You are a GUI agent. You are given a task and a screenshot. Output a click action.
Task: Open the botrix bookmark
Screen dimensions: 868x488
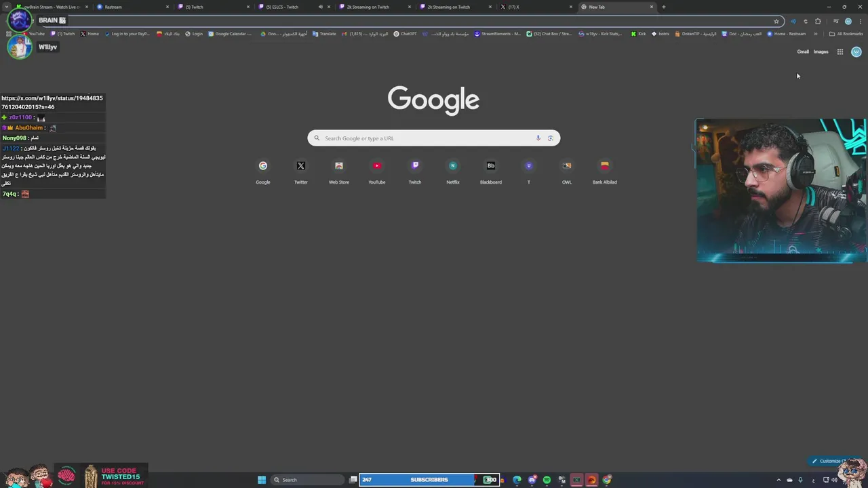[x=660, y=34]
